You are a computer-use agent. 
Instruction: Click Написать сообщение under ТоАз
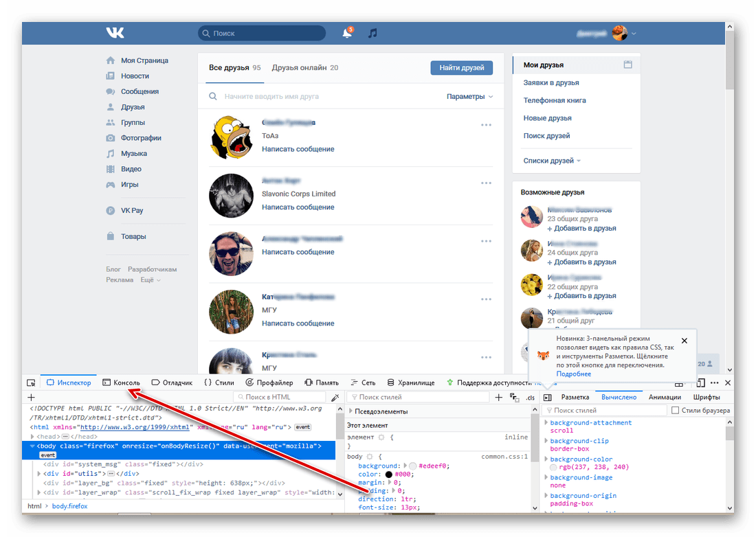(298, 149)
